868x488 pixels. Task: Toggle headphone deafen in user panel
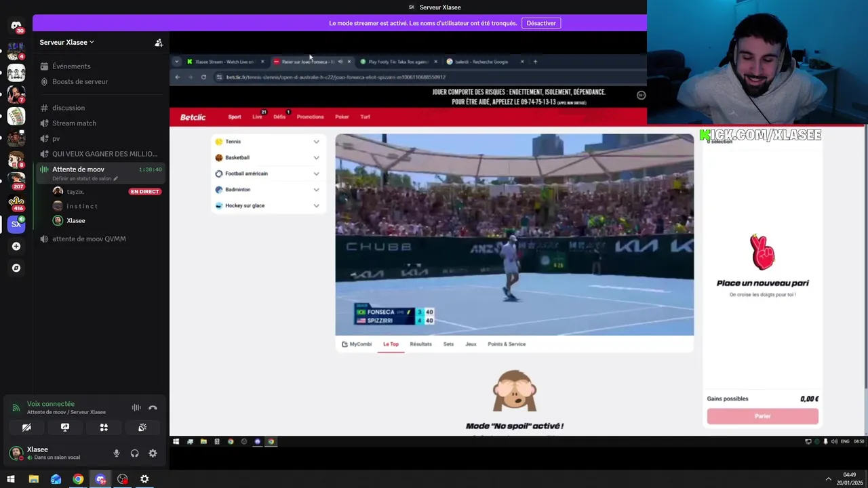click(134, 453)
